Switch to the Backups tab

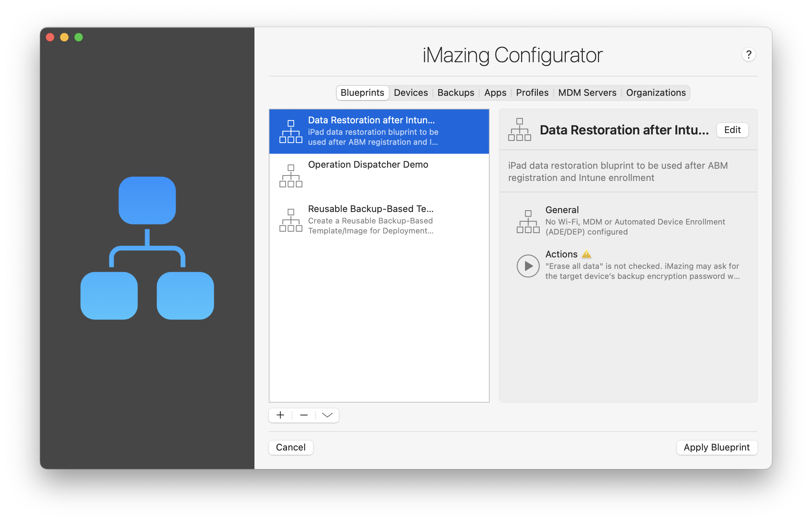(456, 93)
